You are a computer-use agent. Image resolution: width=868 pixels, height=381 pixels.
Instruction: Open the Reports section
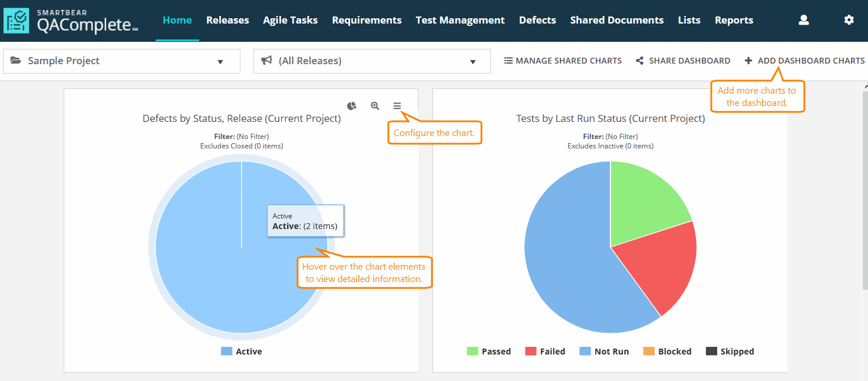point(734,19)
